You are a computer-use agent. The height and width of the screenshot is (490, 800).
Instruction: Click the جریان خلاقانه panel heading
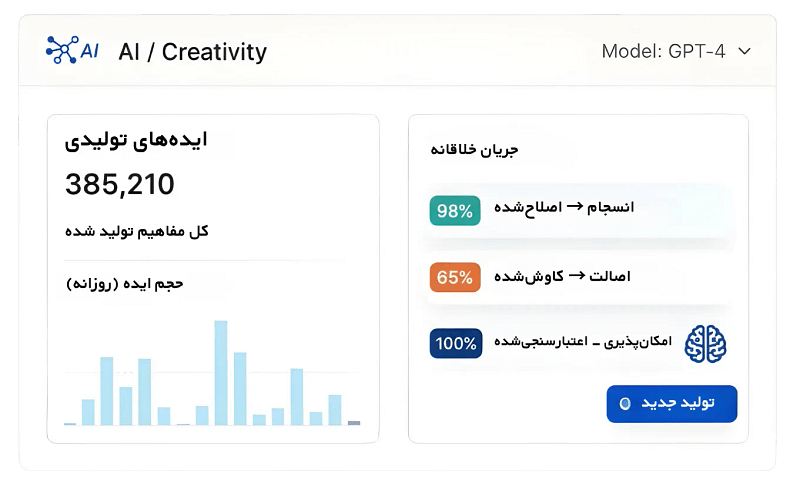click(x=474, y=151)
